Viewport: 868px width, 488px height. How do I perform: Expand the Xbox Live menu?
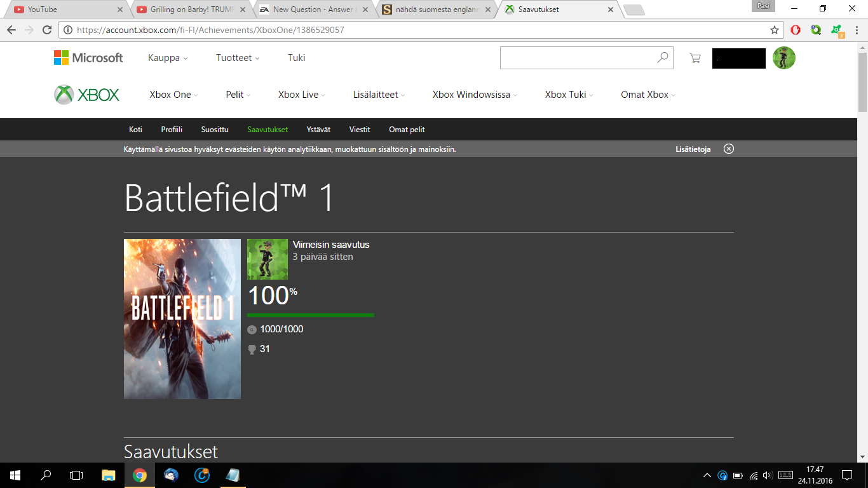point(302,95)
